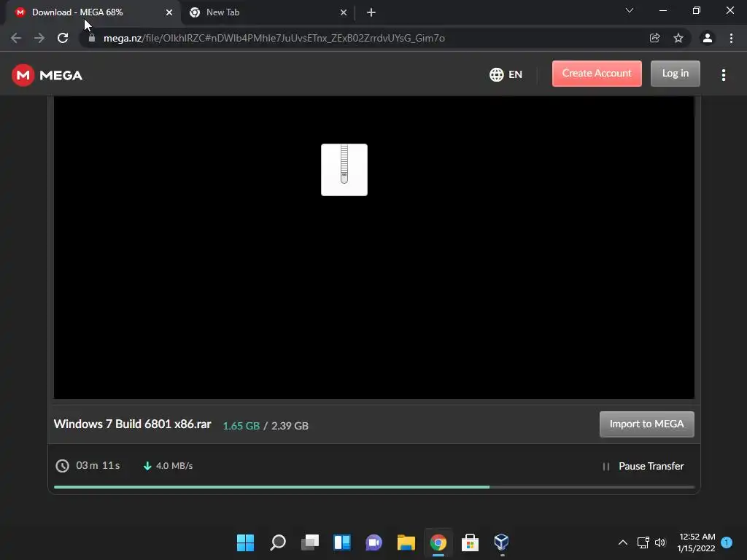This screenshot has height=560, width=747.
Task: Reload the current page
Action: tap(63, 38)
